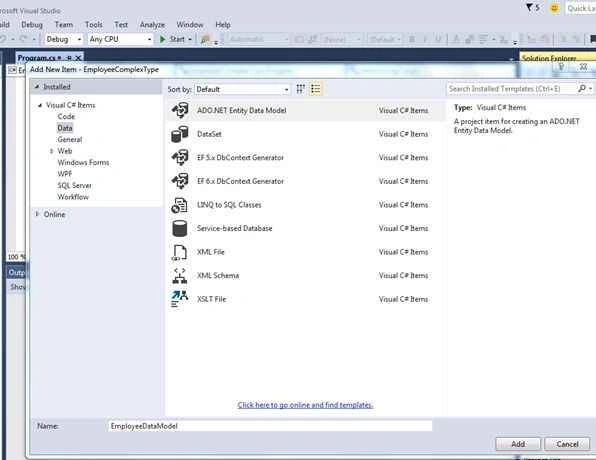
Task: Follow the go online and find templates link
Action: click(305, 405)
